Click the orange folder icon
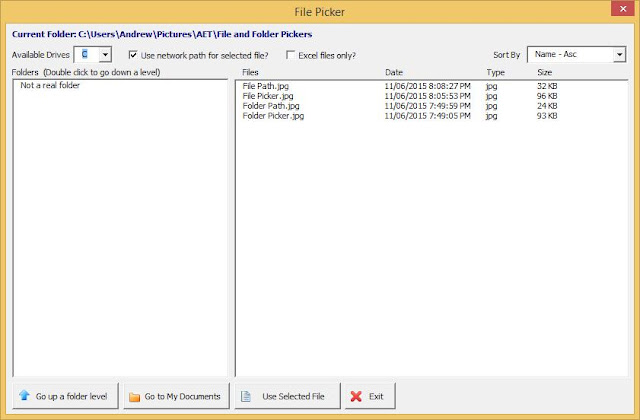The width and height of the screenshot is (640, 420). tap(134, 397)
